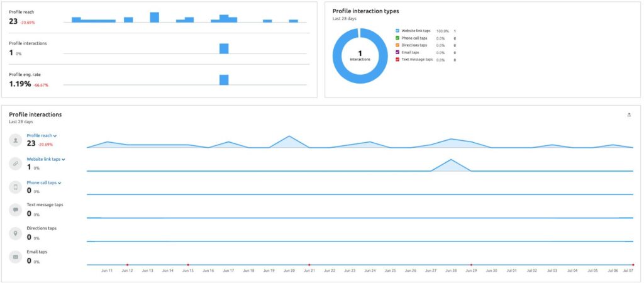Uncheck Website link taps legend checkbox
The height and width of the screenshot is (283, 644).
pyautogui.click(x=397, y=31)
